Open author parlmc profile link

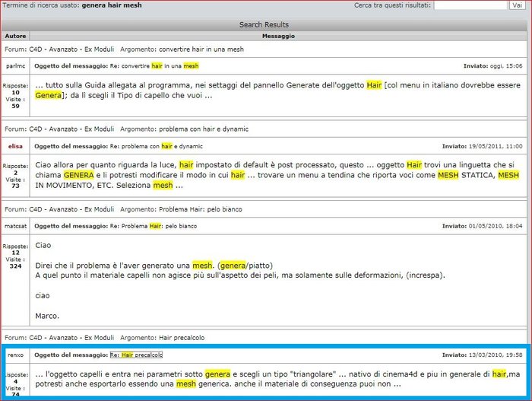16,66
